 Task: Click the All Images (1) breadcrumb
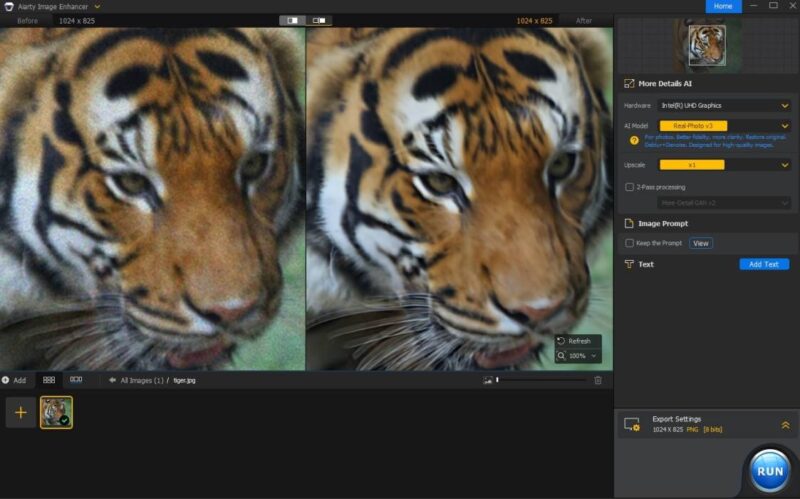(x=142, y=381)
